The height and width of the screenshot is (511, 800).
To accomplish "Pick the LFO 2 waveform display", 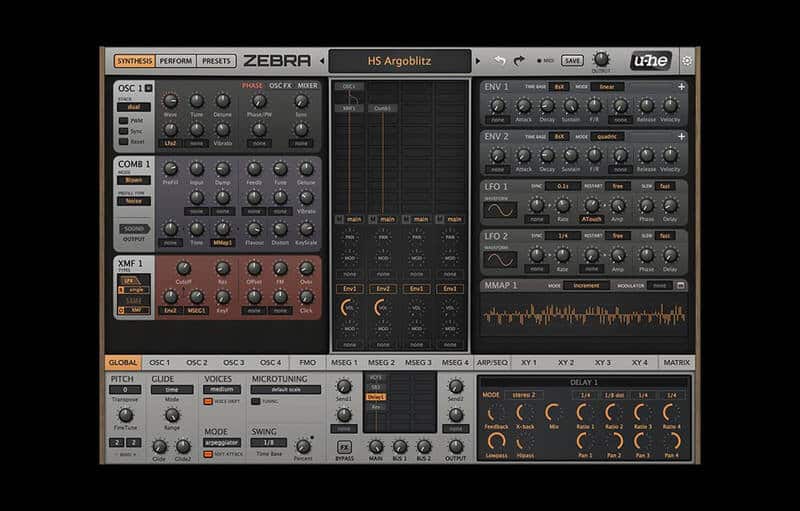I will tap(500, 260).
